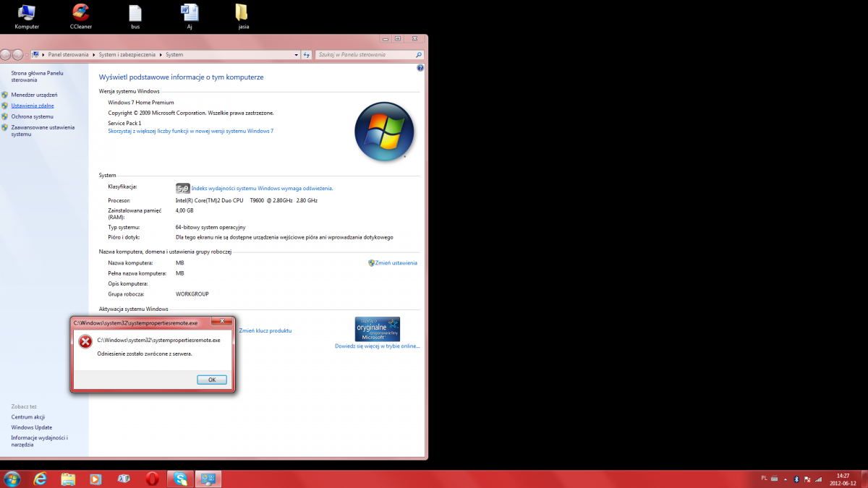Open the Indeks wydajności systemu Windows link
This screenshot has height=488, width=868.
click(262, 188)
